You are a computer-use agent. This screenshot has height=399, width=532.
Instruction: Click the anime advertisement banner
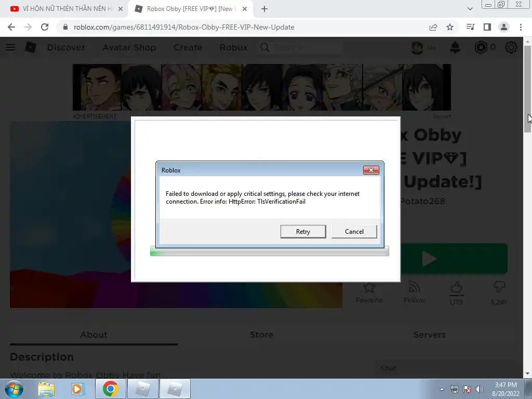(x=262, y=87)
